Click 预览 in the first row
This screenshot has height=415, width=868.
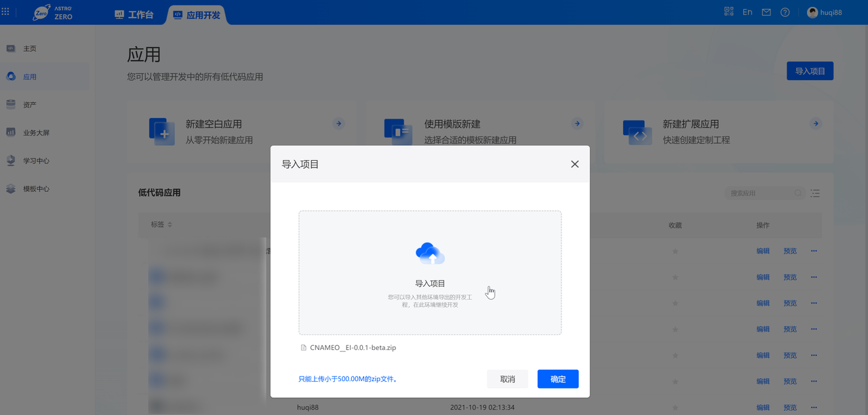coord(790,251)
